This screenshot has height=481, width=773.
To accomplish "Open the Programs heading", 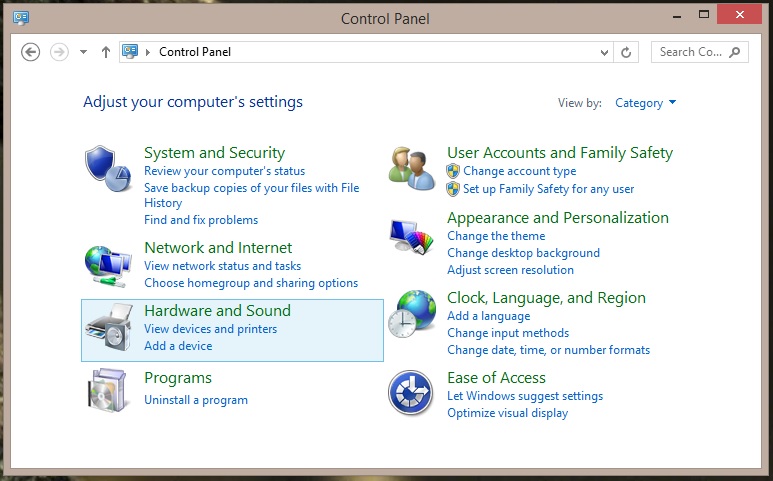I will (x=178, y=378).
